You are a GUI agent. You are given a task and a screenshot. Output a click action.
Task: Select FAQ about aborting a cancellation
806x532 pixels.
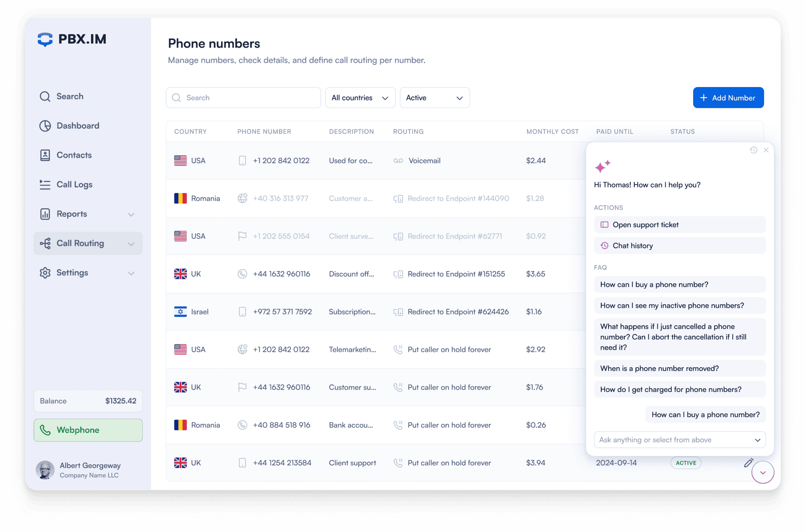click(680, 337)
